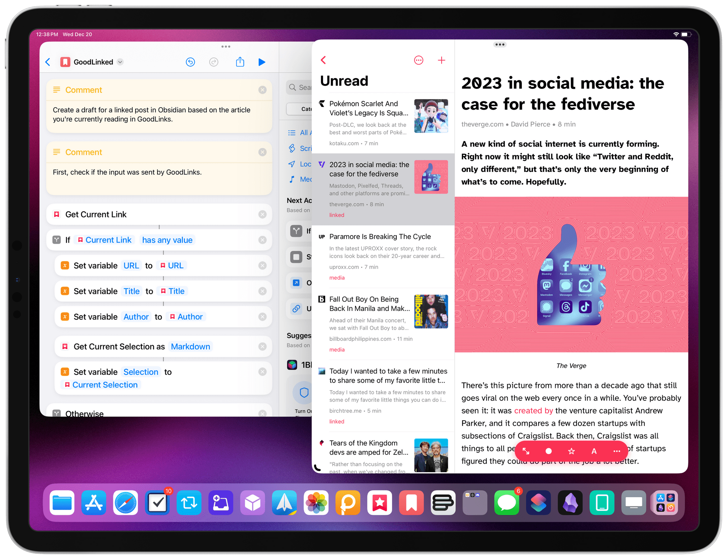Open App Store from dock

tap(94, 502)
